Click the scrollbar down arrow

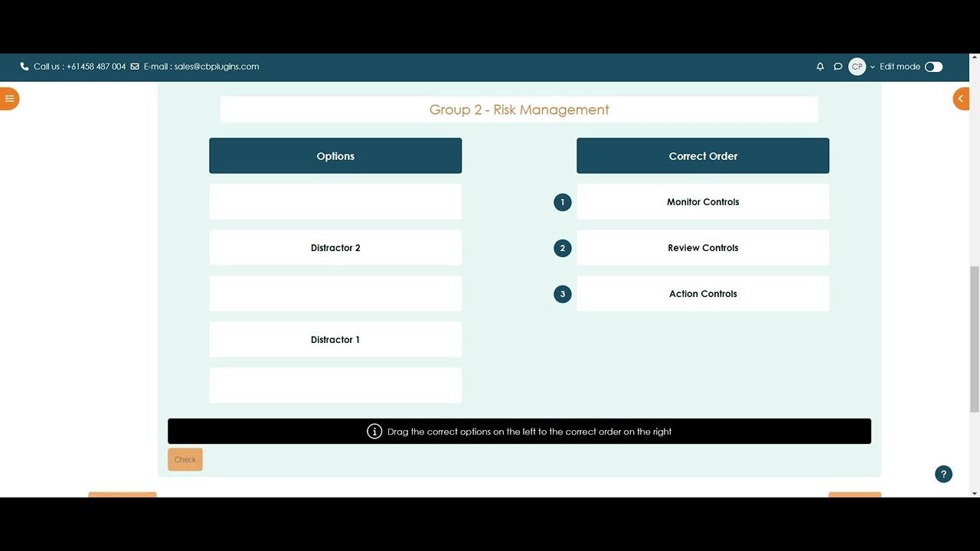(x=975, y=493)
